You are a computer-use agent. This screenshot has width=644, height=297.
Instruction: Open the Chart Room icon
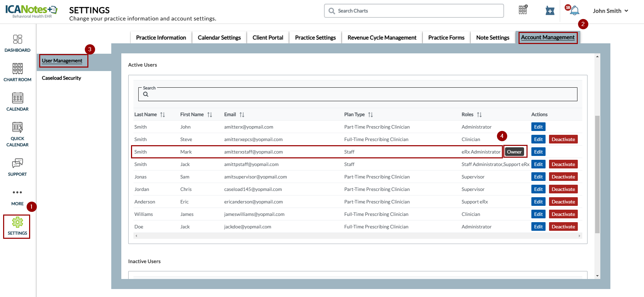[17, 72]
